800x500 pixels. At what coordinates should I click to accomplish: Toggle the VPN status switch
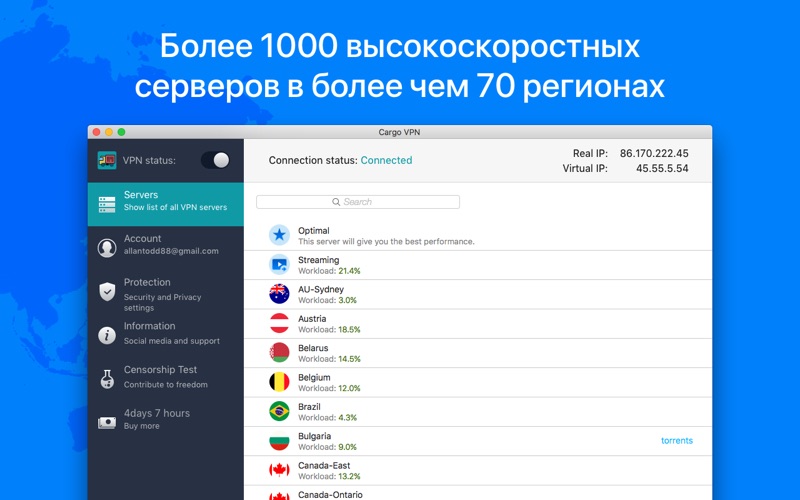(215, 160)
